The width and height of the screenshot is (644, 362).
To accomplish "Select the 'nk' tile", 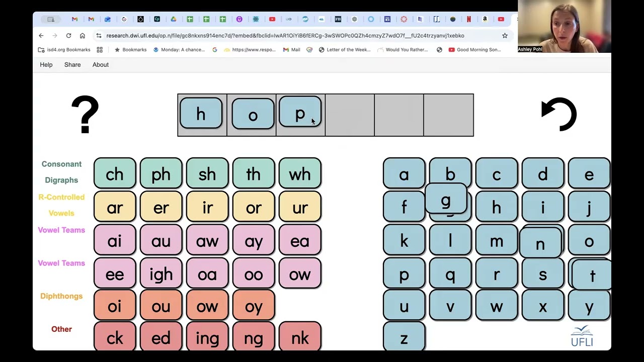I will coord(300,337).
